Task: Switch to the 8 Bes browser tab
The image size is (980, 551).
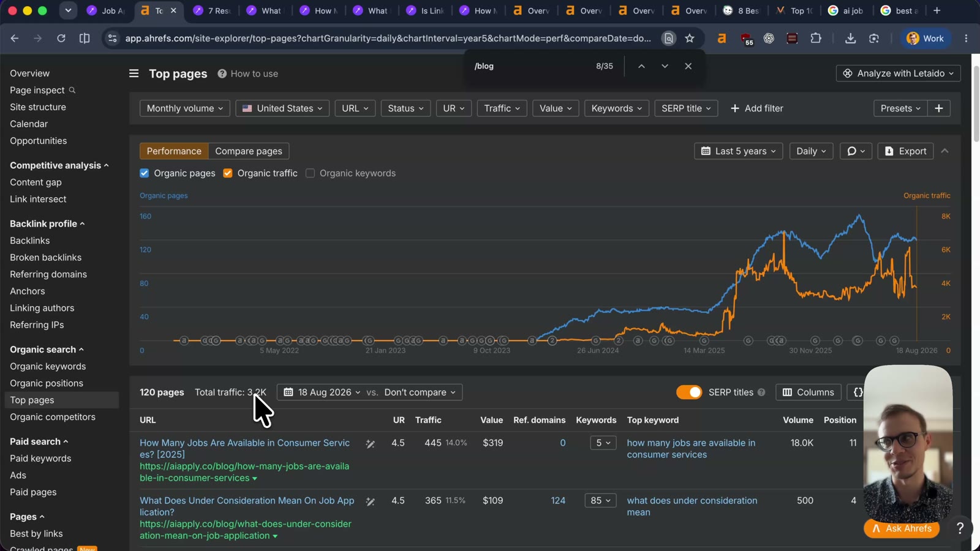Action: (x=742, y=10)
